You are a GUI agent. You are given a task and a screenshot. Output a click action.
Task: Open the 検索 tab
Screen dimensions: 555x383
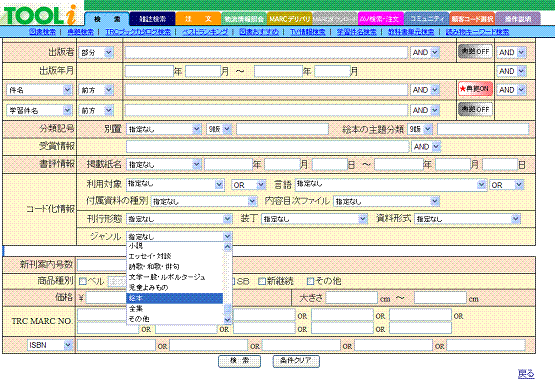tap(107, 19)
